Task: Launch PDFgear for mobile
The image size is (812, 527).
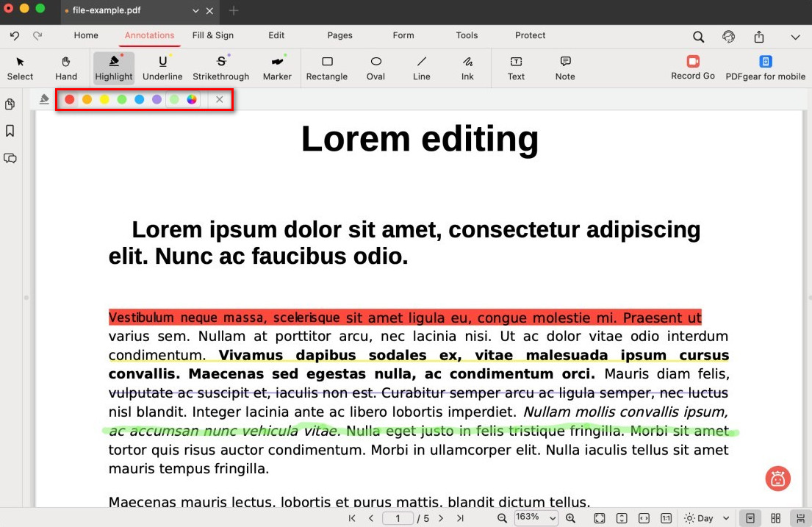Action: tap(765, 68)
